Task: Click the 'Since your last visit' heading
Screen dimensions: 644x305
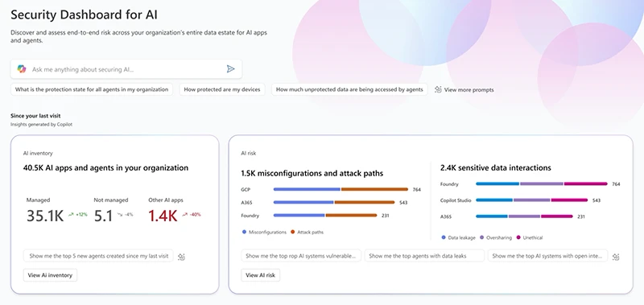Action: point(35,116)
